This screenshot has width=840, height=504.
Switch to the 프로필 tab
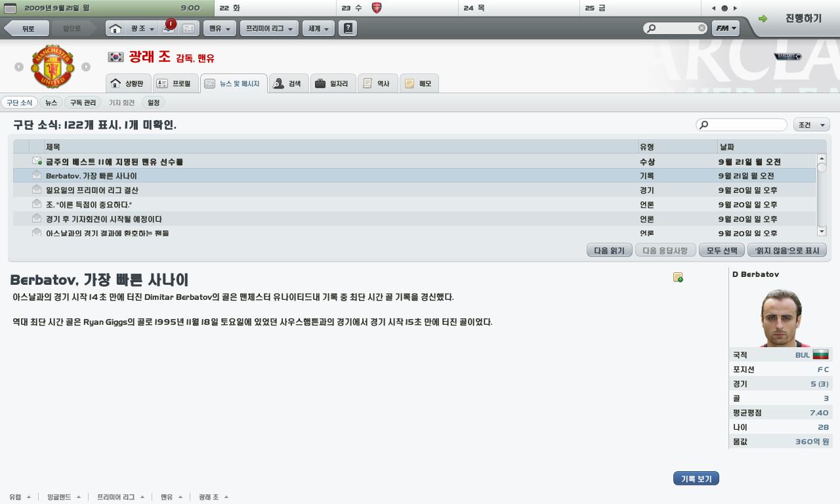click(x=174, y=84)
